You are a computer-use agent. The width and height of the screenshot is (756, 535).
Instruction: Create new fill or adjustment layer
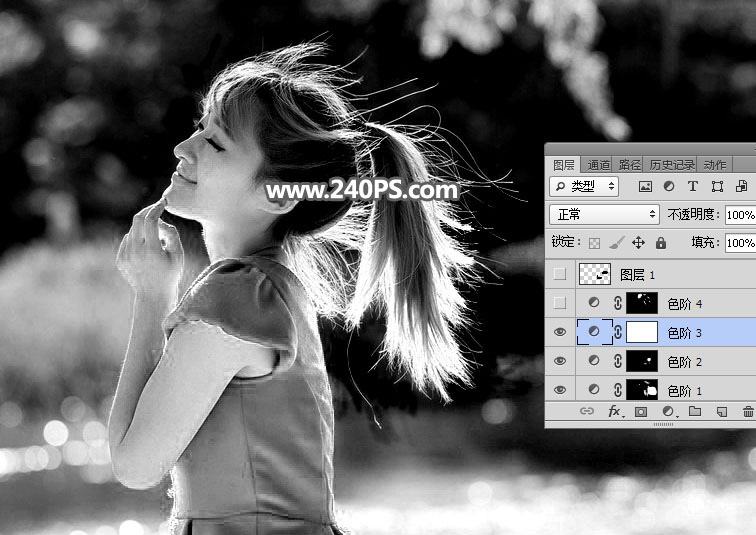[x=669, y=411]
